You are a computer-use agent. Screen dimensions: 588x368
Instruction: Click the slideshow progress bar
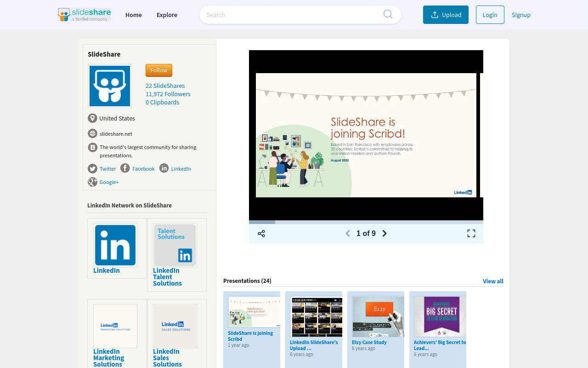click(366, 222)
